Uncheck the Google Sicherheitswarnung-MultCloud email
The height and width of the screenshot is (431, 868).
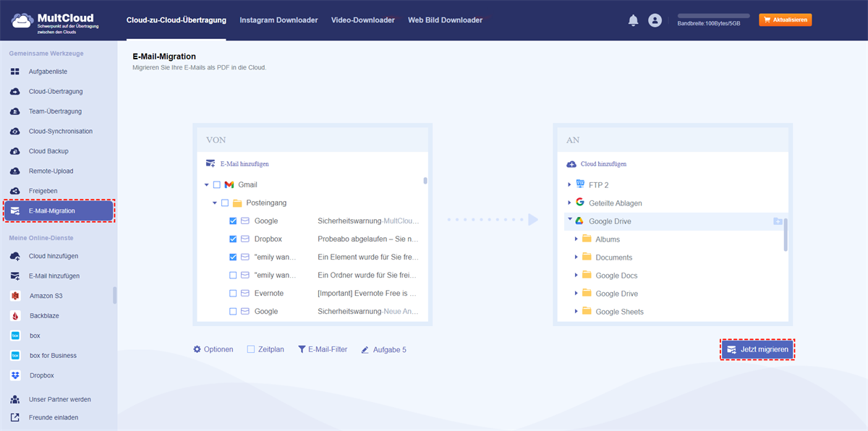pos(233,221)
